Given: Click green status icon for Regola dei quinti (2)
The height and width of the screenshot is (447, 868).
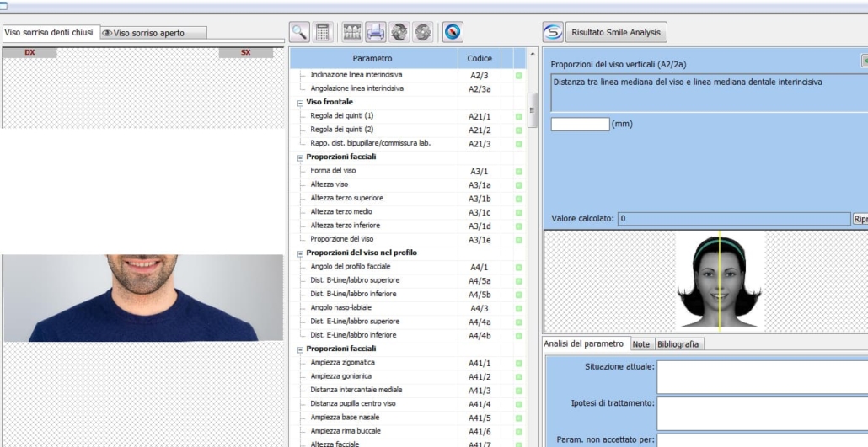Looking at the screenshot, I should coord(519,130).
